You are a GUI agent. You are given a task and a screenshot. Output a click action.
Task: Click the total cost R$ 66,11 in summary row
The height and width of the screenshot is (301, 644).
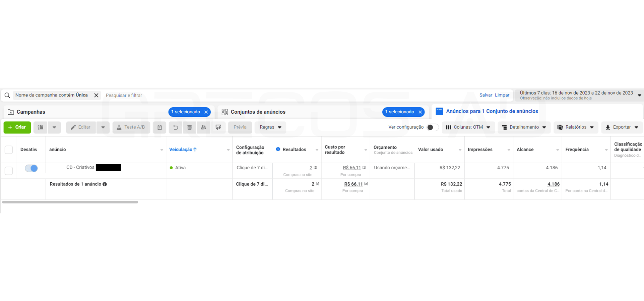pyautogui.click(x=353, y=184)
